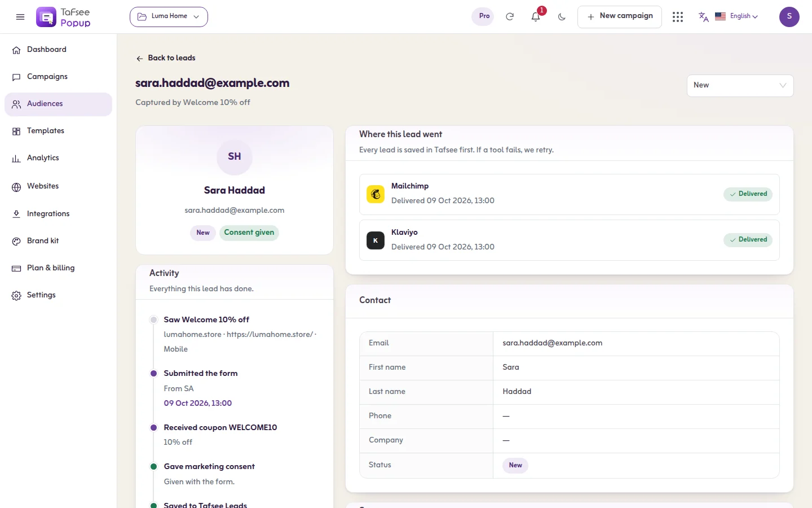This screenshot has height=508, width=812.
Task: Open Plan & billing
Action: (58, 268)
